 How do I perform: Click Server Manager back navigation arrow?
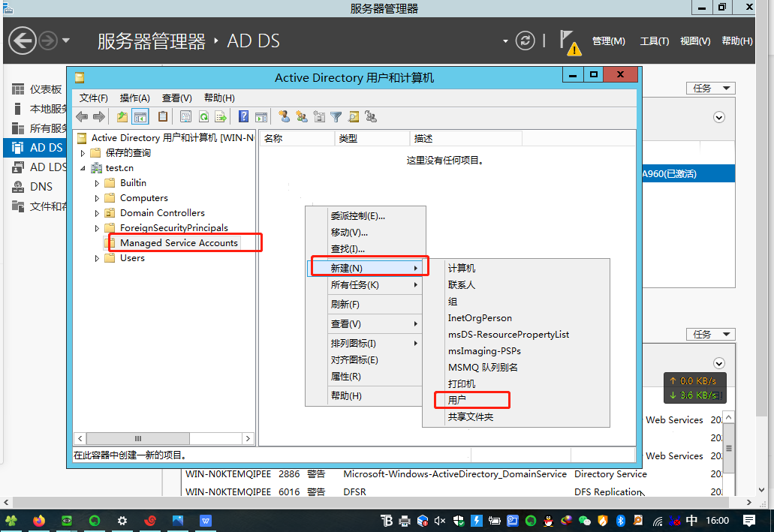coord(23,41)
